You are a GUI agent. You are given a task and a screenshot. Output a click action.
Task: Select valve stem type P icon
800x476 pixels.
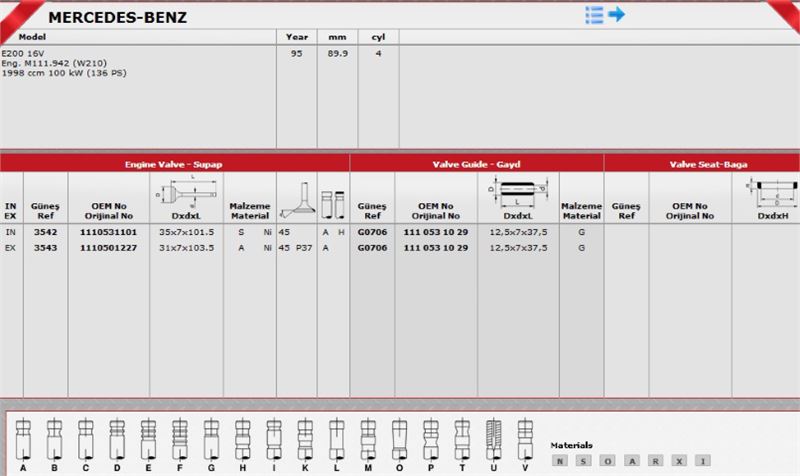click(x=431, y=439)
